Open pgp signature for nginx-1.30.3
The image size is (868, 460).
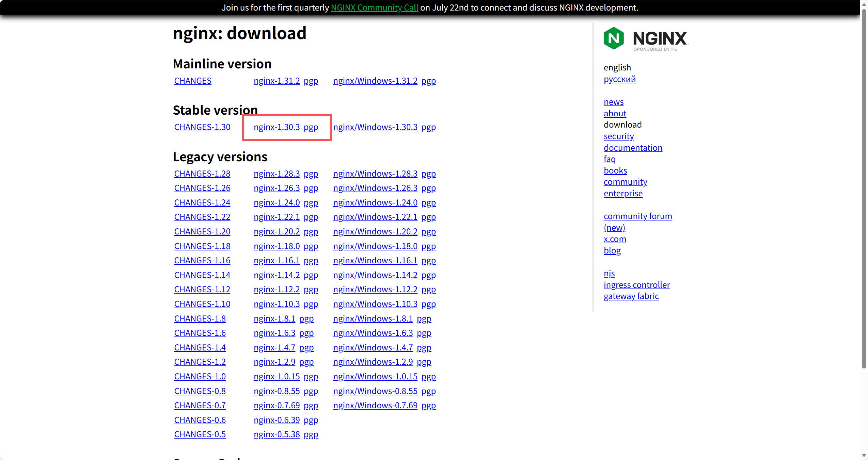(x=311, y=127)
